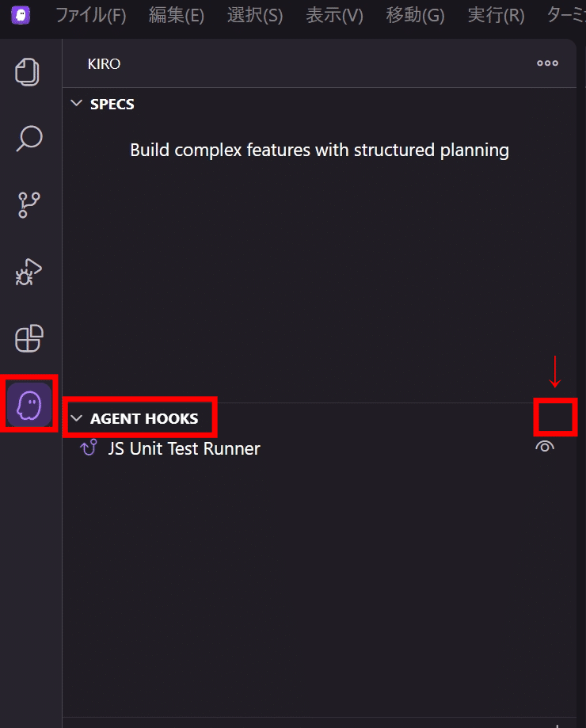Open the 移動(G) menu
The height and width of the screenshot is (728, 586).
(416, 16)
